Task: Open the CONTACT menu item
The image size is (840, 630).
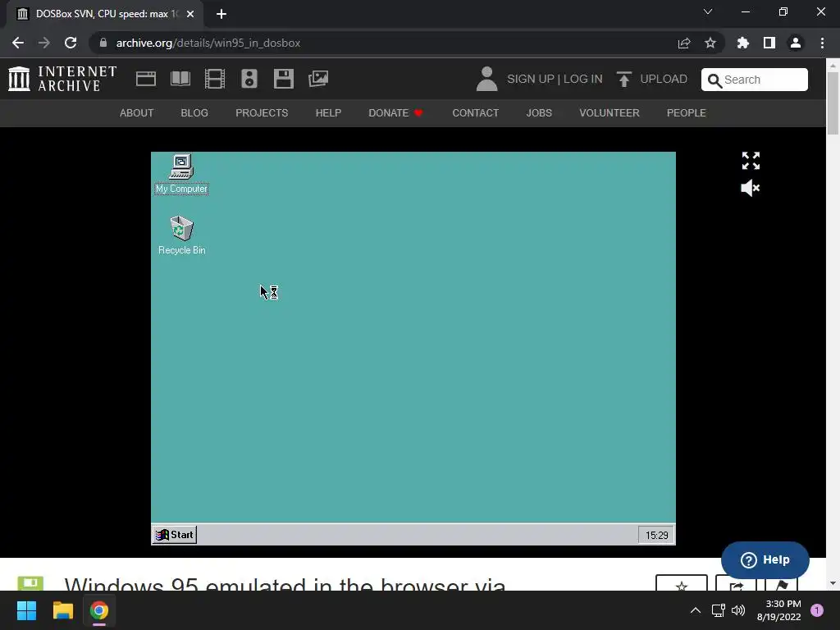Action: point(475,113)
